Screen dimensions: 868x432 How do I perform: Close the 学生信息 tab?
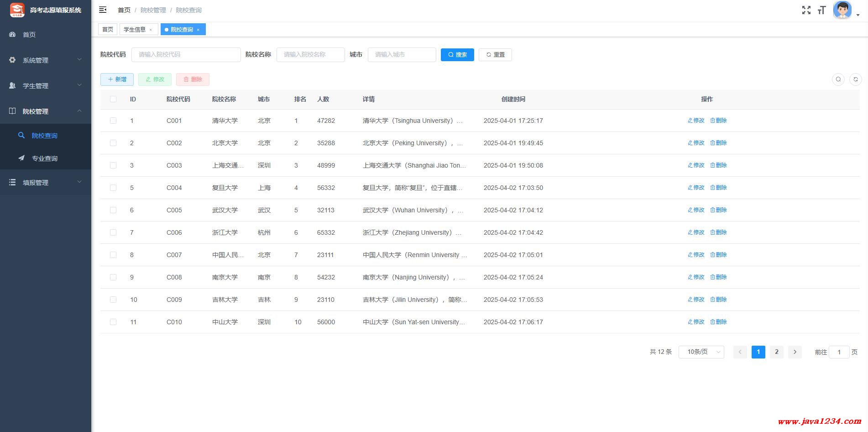point(151,30)
